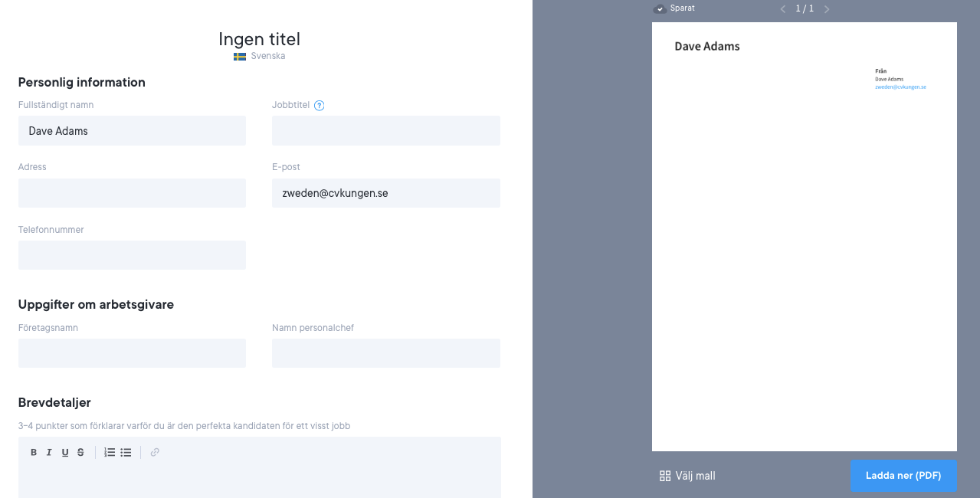The height and width of the screenshot is (498, 980).
Task: Download the letter with Ladda ner (PDF)
Action: tap(903, 476)
